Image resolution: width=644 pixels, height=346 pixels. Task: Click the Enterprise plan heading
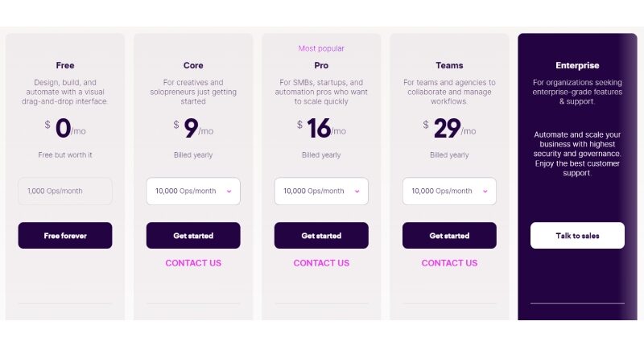pyautogui.click(x=577, y=65)
